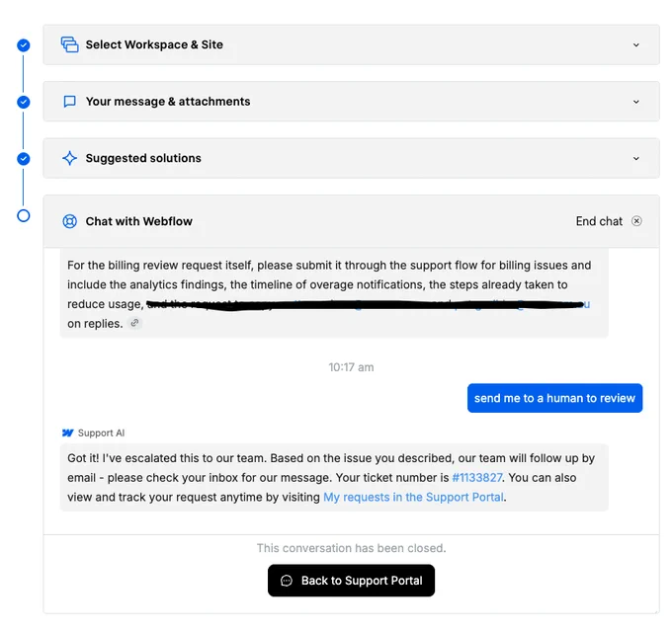Open the Your message & attachments section header

351,102
